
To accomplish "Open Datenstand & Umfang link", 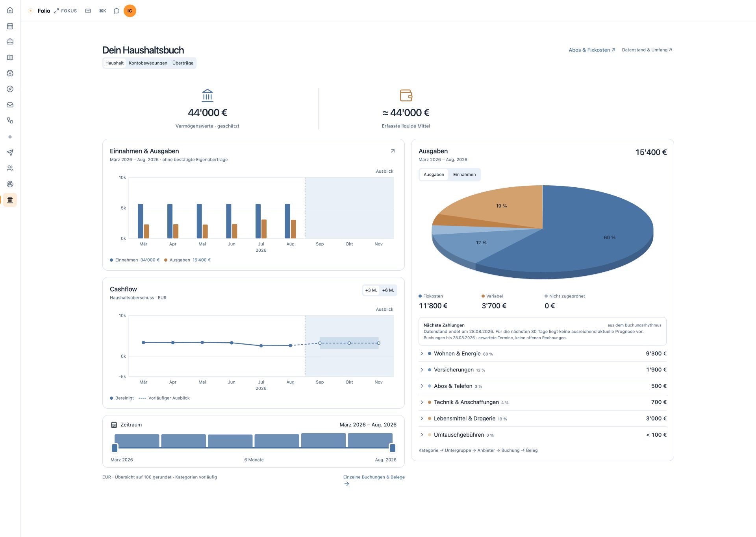I will pos(647,50).
